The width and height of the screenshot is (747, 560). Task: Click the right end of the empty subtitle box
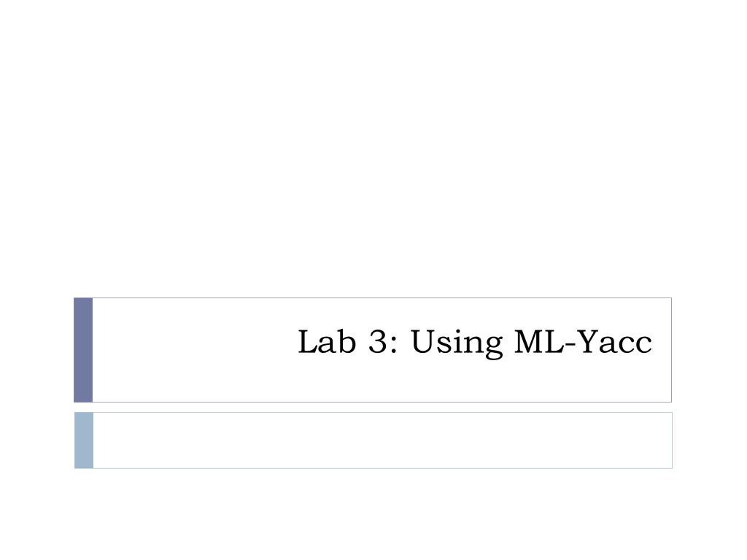click(x=662, y=440)
